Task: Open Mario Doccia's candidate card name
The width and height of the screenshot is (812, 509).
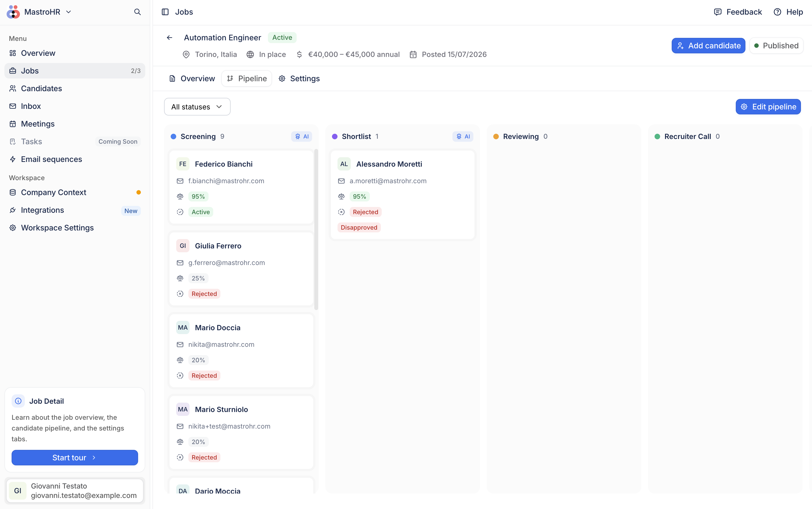Action: click(218, 327)
